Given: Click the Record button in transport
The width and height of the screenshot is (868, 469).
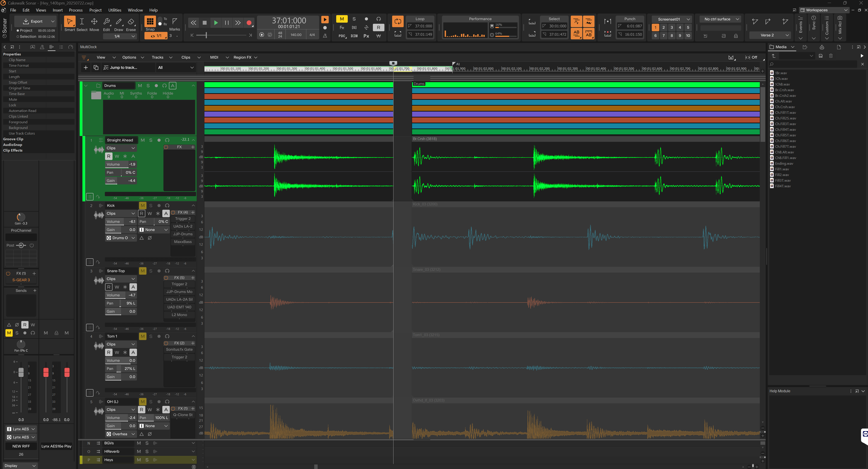Looking at the screenshot, I should click(x=249, y=23).
